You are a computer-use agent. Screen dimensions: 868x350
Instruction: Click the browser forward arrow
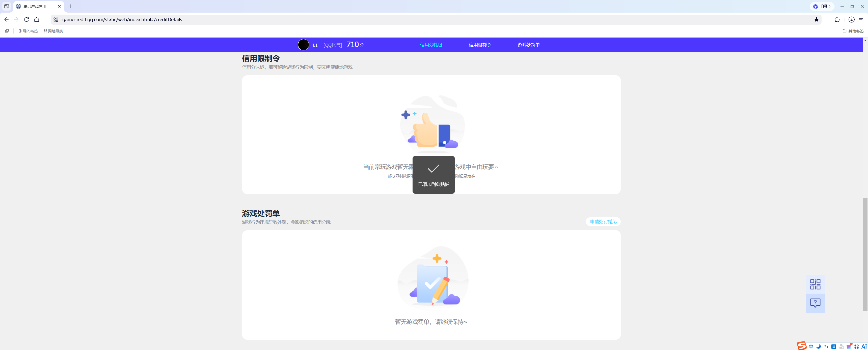tap(16, 19)
